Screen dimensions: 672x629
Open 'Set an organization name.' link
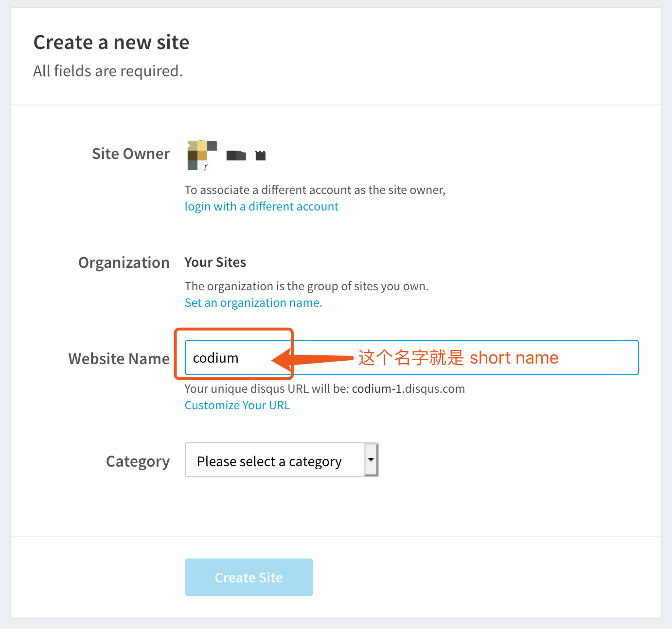coord(253,303)
